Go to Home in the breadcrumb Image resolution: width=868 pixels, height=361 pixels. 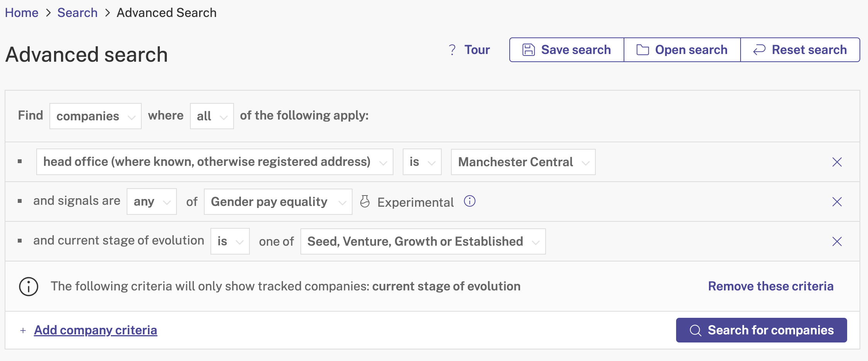(22, 13)
